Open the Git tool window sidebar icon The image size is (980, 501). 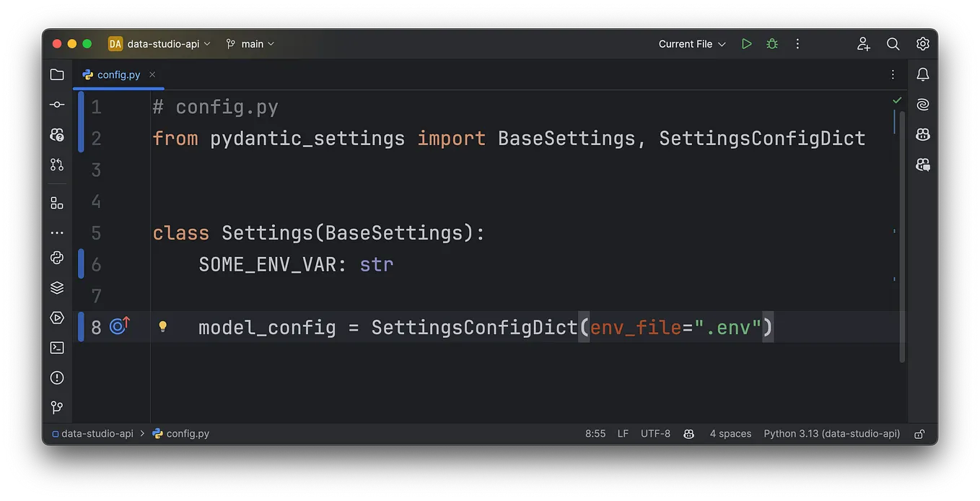[57, 406]
